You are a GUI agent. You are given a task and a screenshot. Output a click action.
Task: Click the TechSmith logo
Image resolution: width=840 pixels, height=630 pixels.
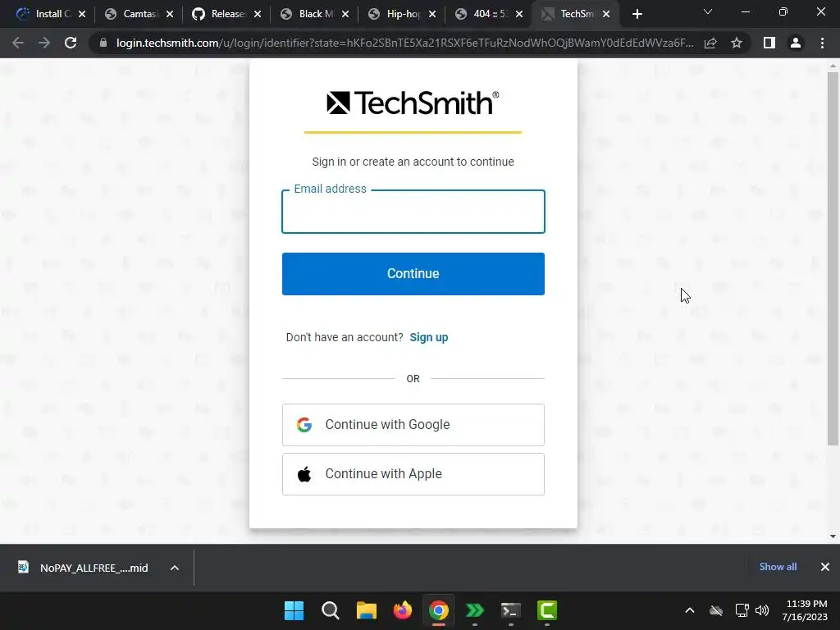point(413,103)
